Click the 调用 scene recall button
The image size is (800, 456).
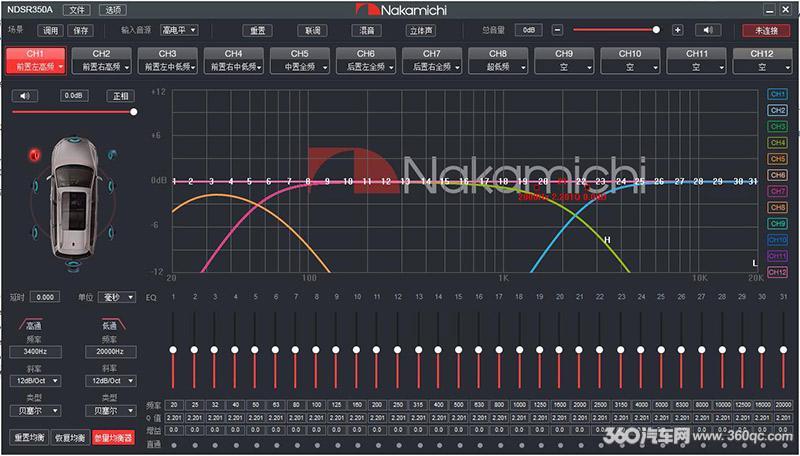pyautogui.click(x=51, y=30)
